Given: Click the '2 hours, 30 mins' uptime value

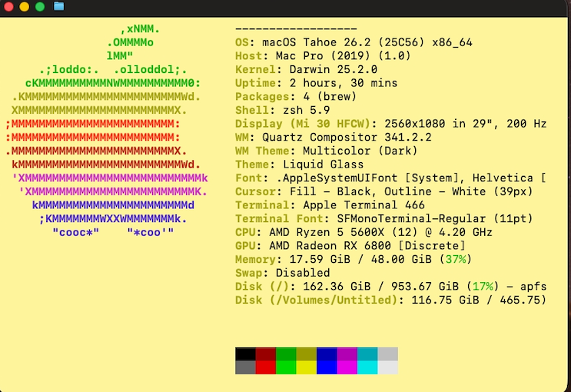Looking at the screenshot, I should 344,83.
